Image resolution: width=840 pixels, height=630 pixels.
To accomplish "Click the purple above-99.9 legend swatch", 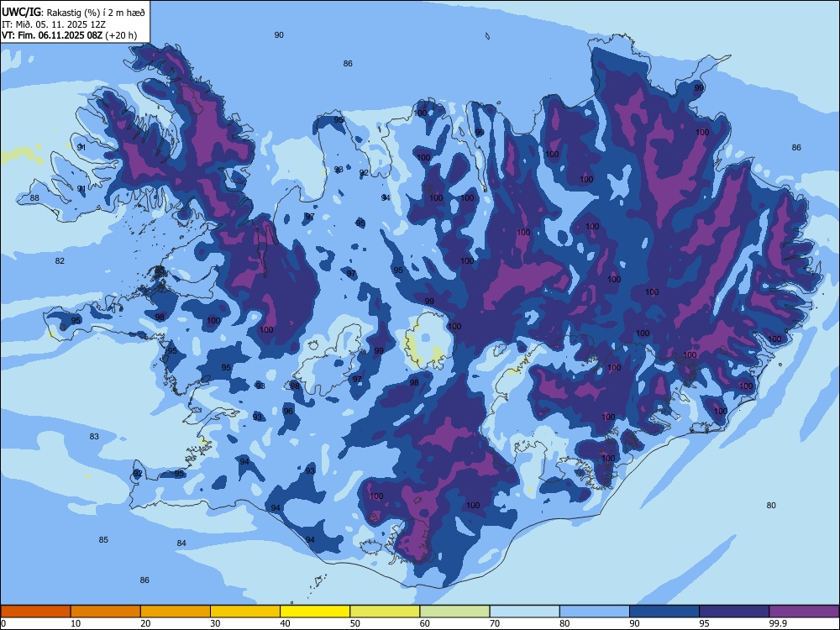I will [x=804, y=612].
